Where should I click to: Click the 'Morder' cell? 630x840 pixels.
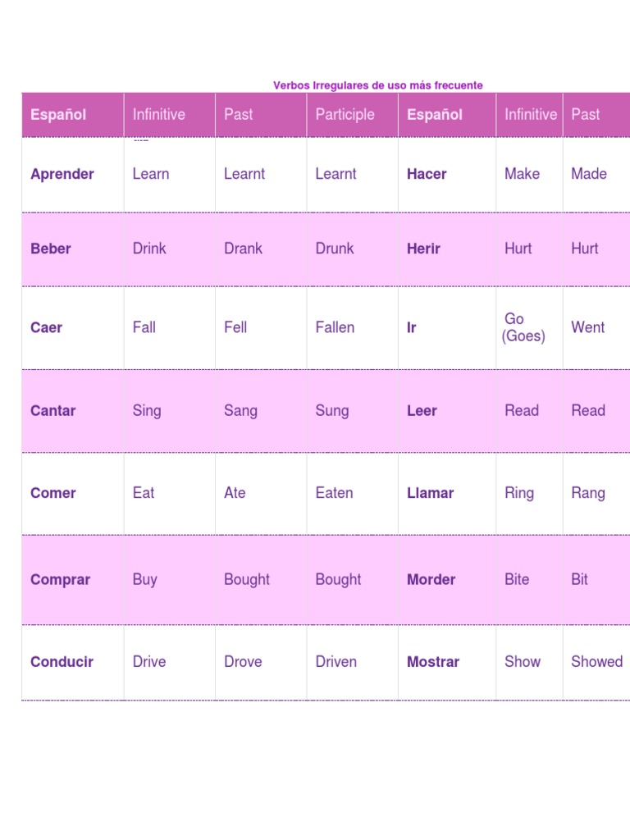point(431,580)
